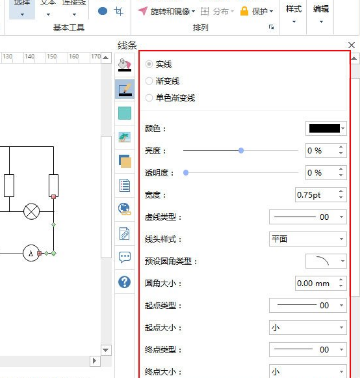The width and height of the screenshot is (360, 378).
Task: Open the 选择 select tool menu
Action: tap(22, 9)
